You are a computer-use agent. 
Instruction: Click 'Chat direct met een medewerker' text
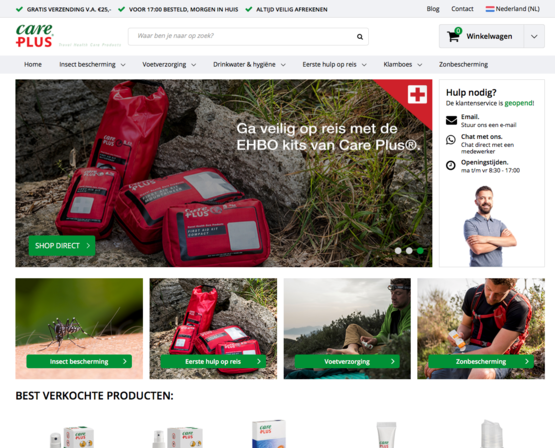coord(487,148)
